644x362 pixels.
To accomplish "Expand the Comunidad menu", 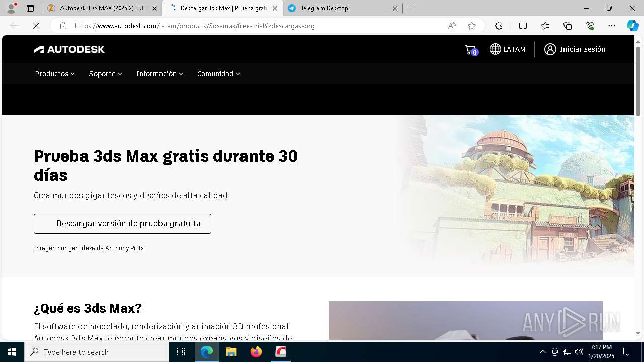I will (219, 74).
